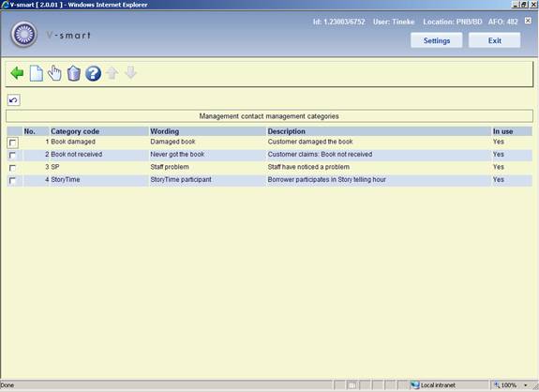Tick the checkbox for Book damaged
This screenshot has height=392, width=539.
click(13, 143)
